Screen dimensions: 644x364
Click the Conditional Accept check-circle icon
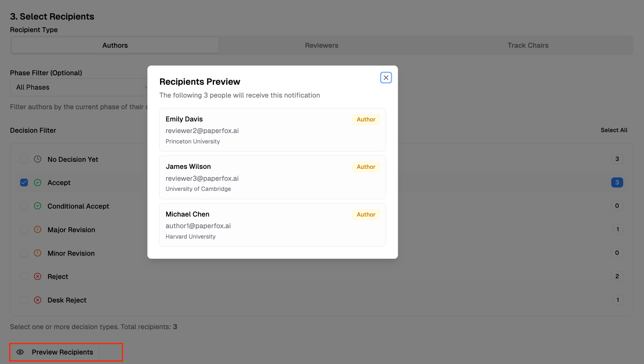(x=38, y=206)
